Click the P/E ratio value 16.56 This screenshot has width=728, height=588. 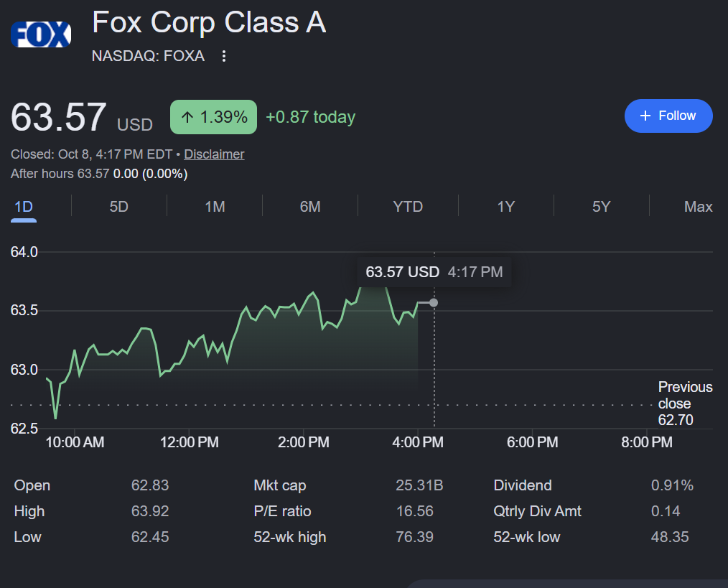414,511
